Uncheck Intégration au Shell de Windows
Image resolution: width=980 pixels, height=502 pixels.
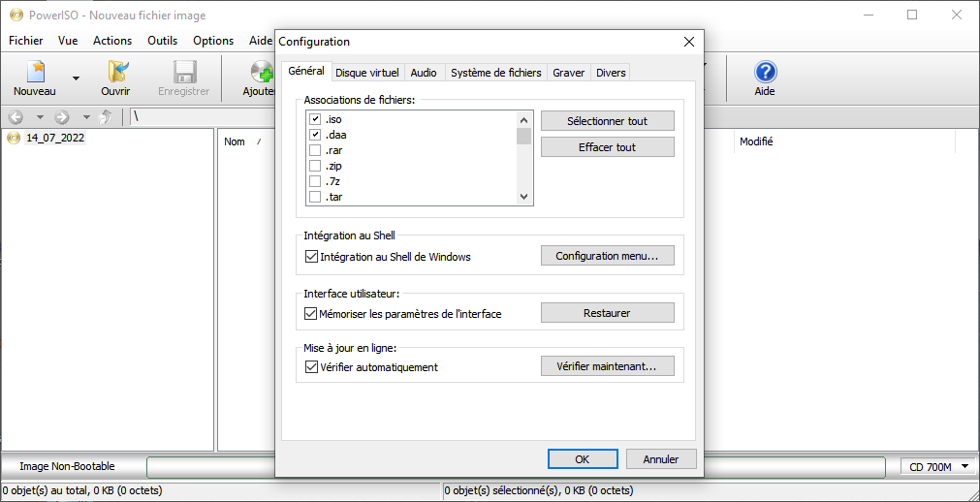click(x=311, y=256)
